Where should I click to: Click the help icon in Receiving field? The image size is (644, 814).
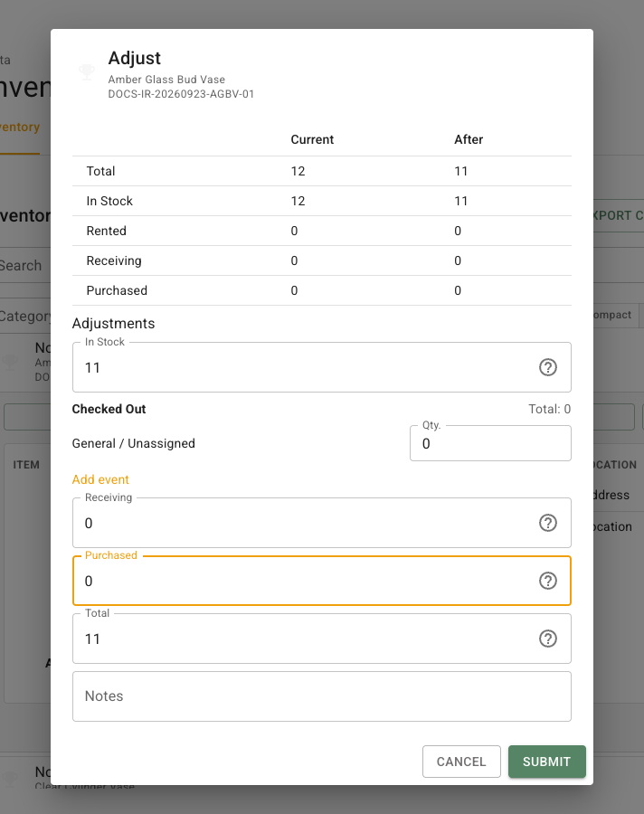[547, 523]
